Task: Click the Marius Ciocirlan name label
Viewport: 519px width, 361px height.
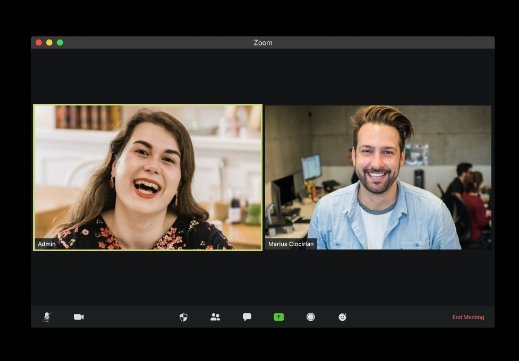Action: click(x=291, y=244)
